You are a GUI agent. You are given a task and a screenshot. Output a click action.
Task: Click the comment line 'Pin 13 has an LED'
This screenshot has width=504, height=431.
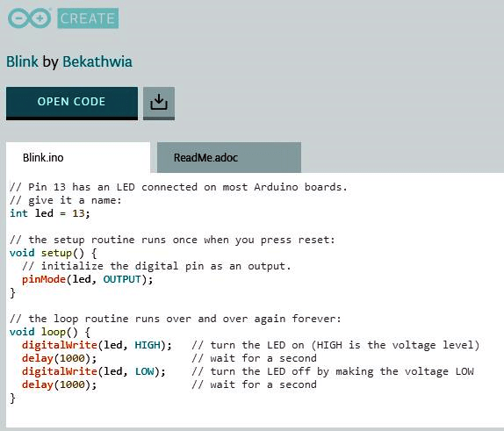pyautogui.click(x=178, y=187)
